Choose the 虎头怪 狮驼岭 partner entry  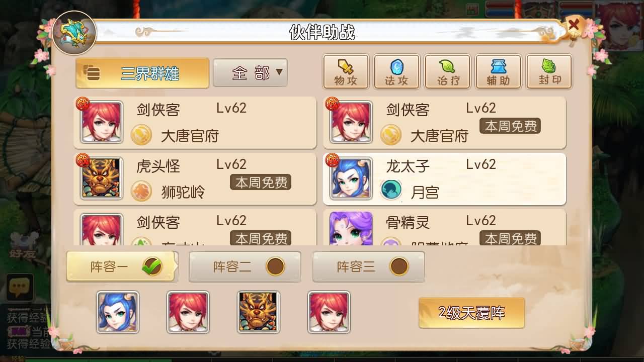195,179
